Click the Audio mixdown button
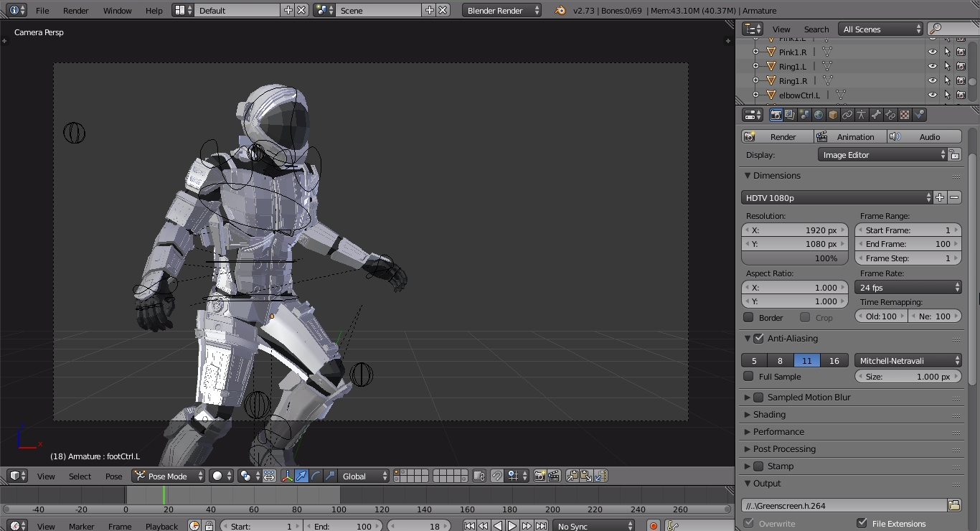 925,136
